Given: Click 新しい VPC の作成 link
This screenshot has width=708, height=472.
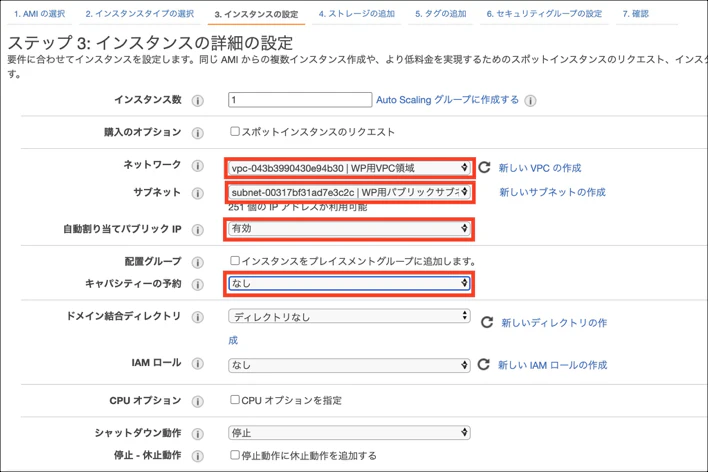Looking at the screenshot, I should pos(540,168).
